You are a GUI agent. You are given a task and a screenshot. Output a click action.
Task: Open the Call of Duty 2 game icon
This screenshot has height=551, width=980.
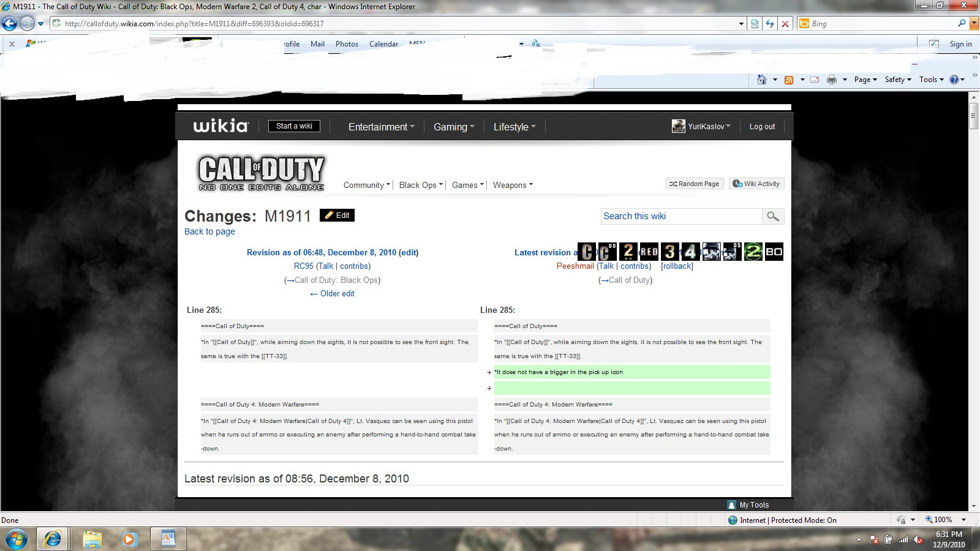[628, 252]
